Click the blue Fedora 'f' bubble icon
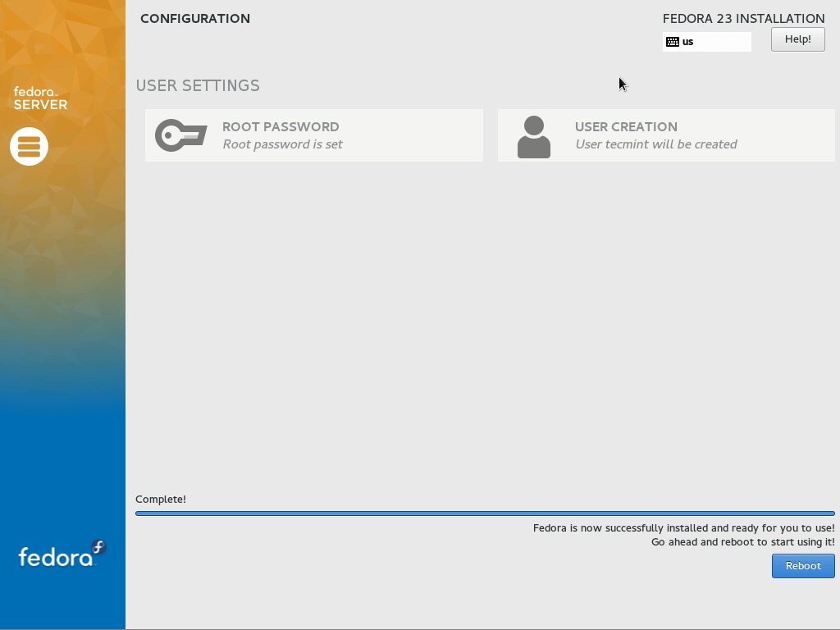Screen dimensions: 840x630 98,548
